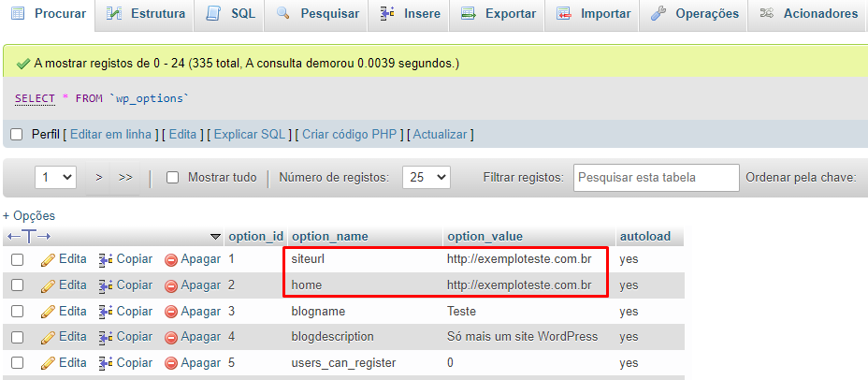Click the siteurl option_value URL cell
Screen dimensions: 868x380
(x=519, y=258)
